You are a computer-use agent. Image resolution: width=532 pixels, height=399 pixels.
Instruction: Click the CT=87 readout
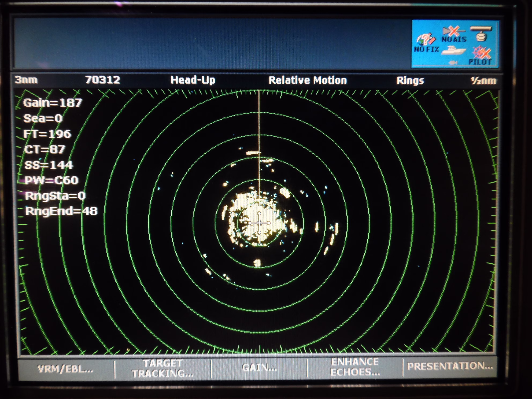click(45, 149)
